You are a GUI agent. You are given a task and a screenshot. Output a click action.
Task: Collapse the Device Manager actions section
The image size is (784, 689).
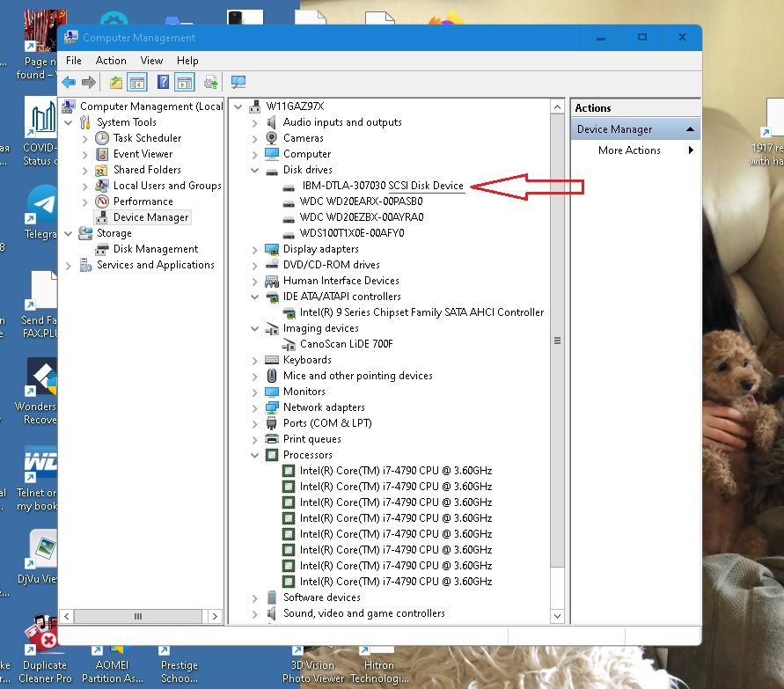[x=691, y=129]
